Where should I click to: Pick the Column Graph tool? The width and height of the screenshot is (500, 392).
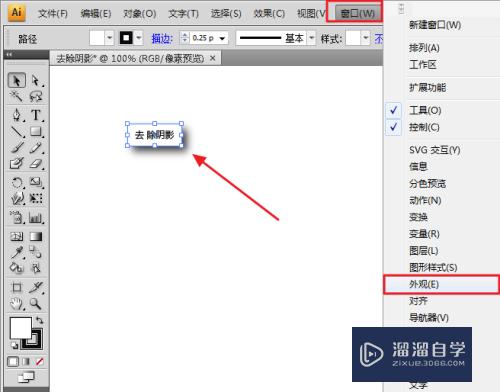coord(36,218)
